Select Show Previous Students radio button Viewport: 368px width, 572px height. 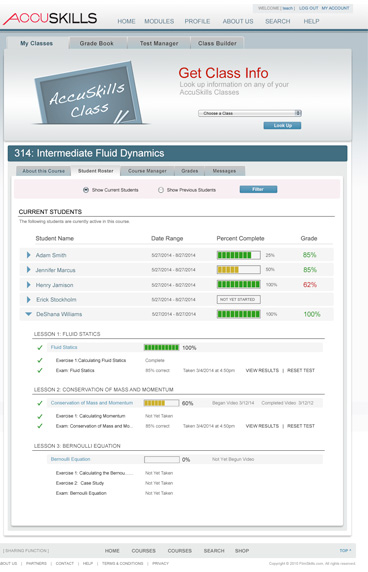[160, 190]
